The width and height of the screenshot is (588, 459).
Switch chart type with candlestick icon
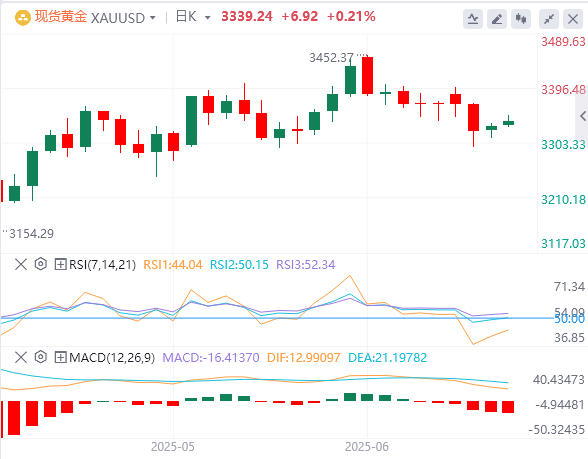pos(521,19)
